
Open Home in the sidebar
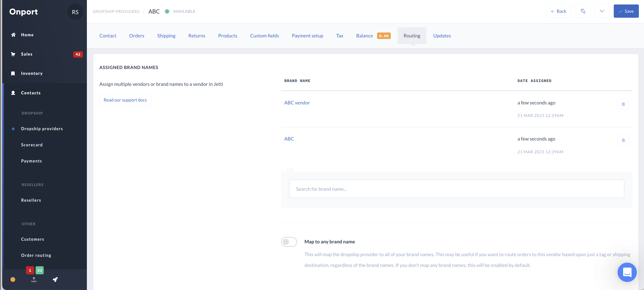tap(27, 35)
